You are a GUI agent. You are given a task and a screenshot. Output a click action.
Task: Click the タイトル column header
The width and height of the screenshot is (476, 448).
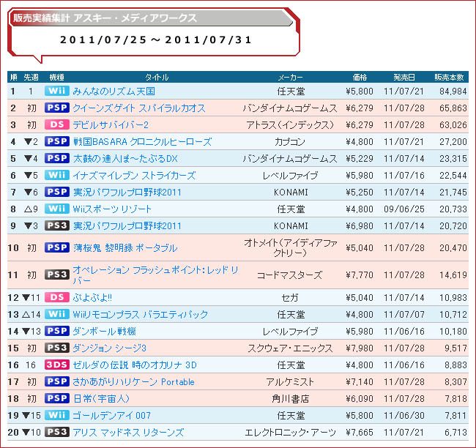click(157, 77)
